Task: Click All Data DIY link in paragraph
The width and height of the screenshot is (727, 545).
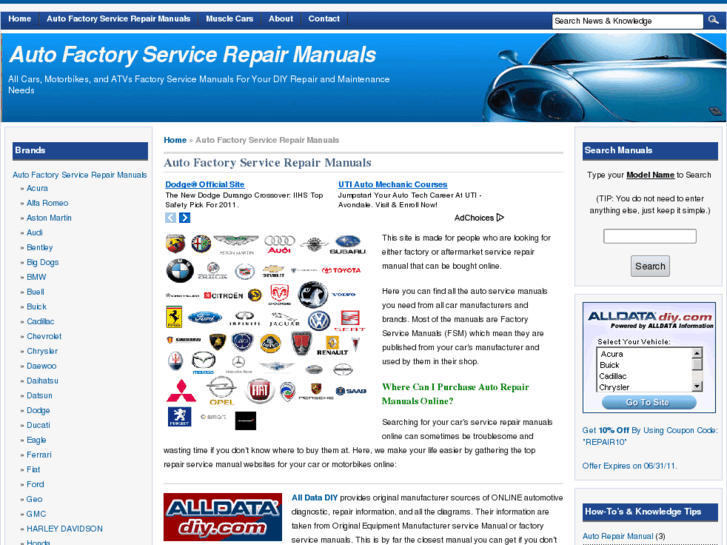Action: point(314,498)
